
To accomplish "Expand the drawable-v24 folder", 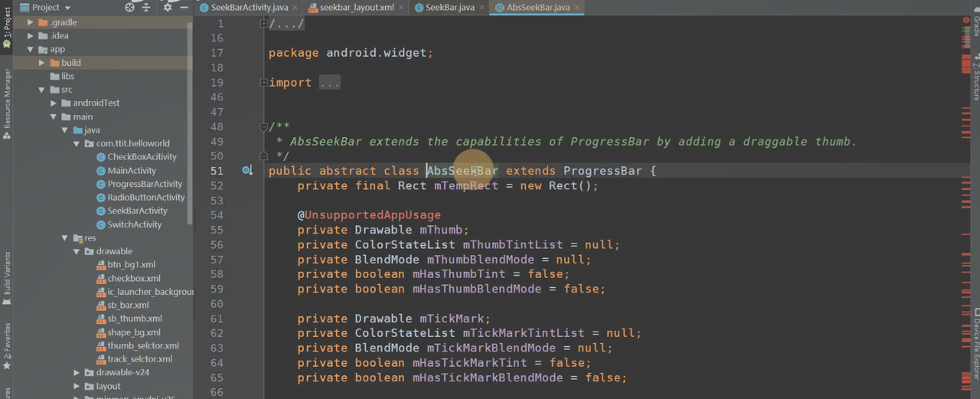I will [x=77, y=372].
